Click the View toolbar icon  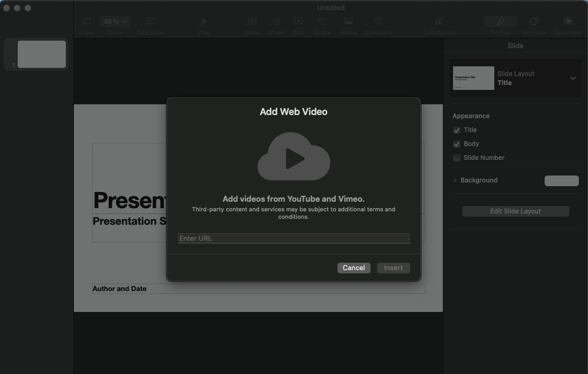pos(86,21)
